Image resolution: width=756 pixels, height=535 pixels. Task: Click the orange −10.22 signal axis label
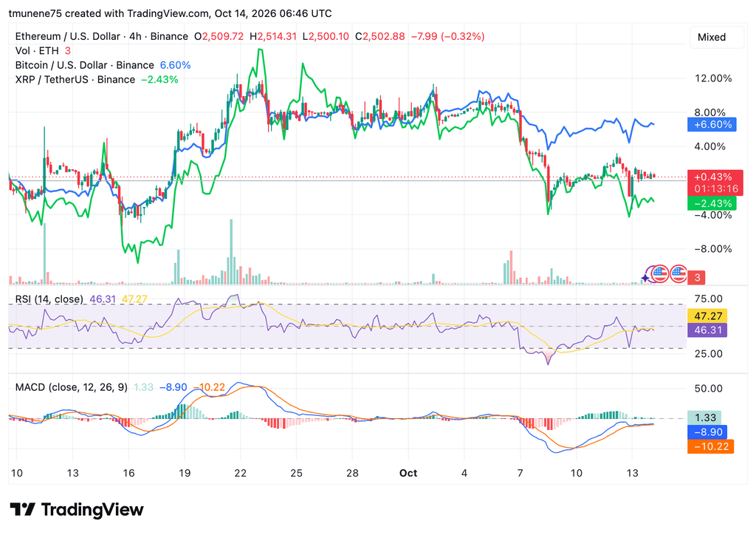point(711,447)
